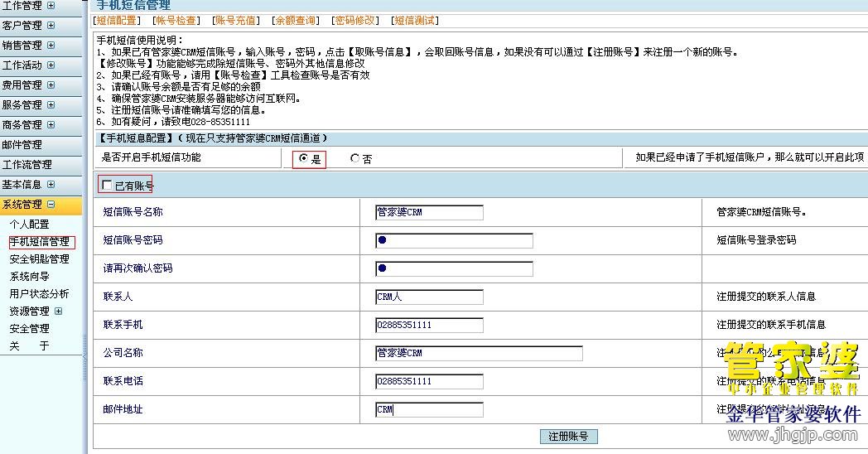868x454 pixels.
Task: Open 安全钥匙管理 in sidebar
Action: [x=39, y=259]
